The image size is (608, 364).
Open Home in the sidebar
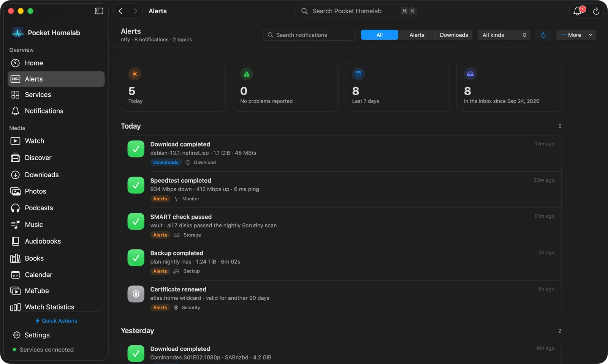coord(56,63)
